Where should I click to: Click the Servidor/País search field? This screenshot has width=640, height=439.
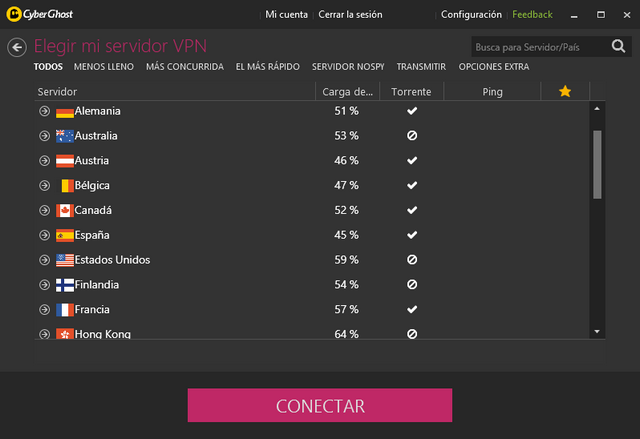(x=541, y=47)
